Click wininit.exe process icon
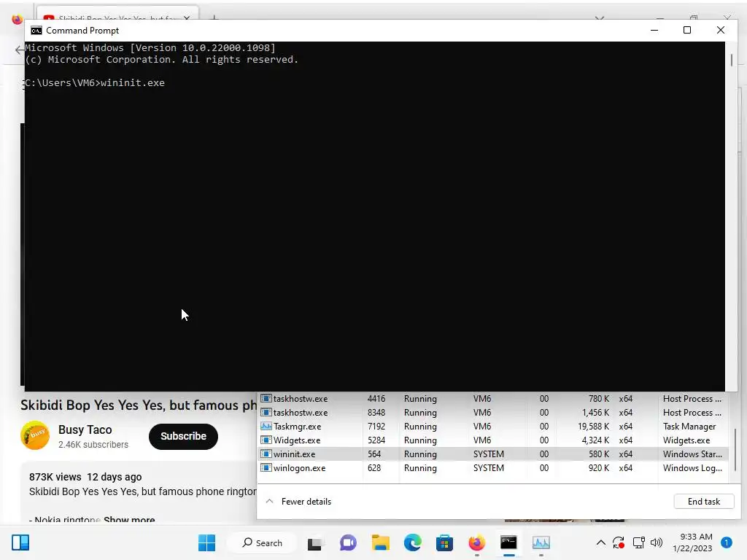The image size is (747, 560). click(x=266, y=454)
